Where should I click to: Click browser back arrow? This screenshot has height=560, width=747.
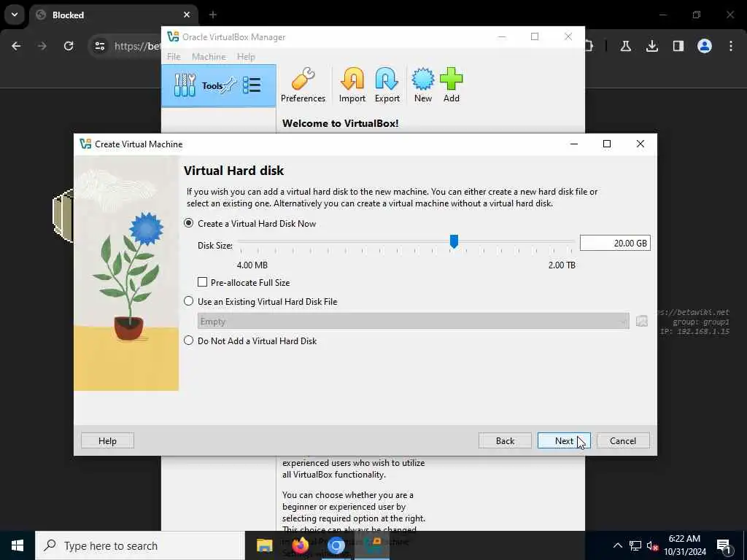16,46
